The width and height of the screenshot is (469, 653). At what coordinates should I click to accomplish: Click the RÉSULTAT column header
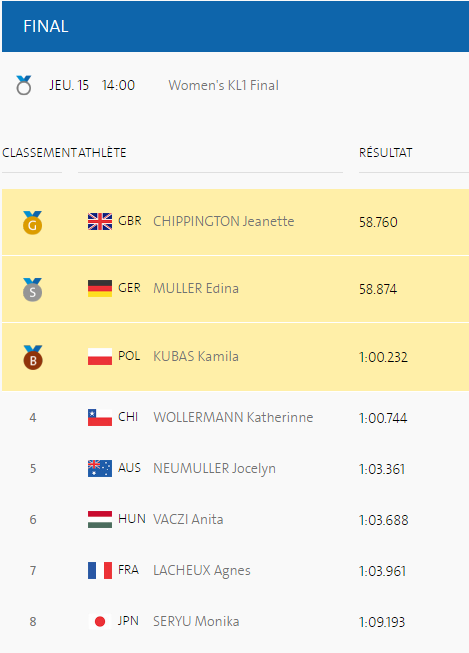tap(386, 153)
